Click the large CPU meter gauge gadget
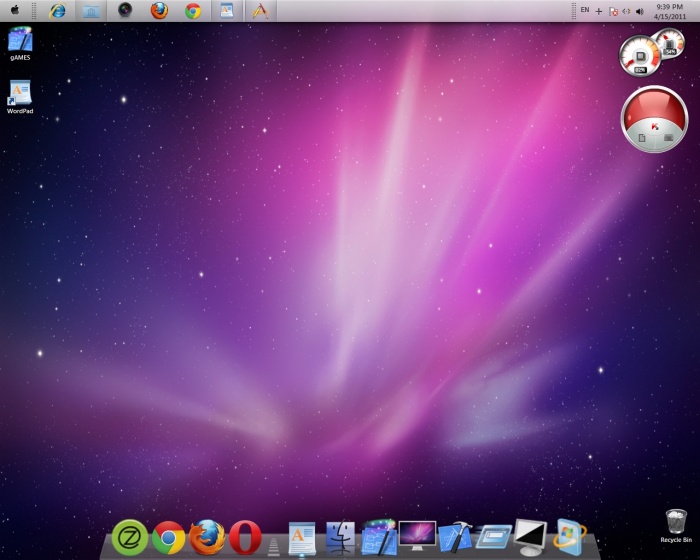This screenshot has width=700, height=560. [640, 56]
